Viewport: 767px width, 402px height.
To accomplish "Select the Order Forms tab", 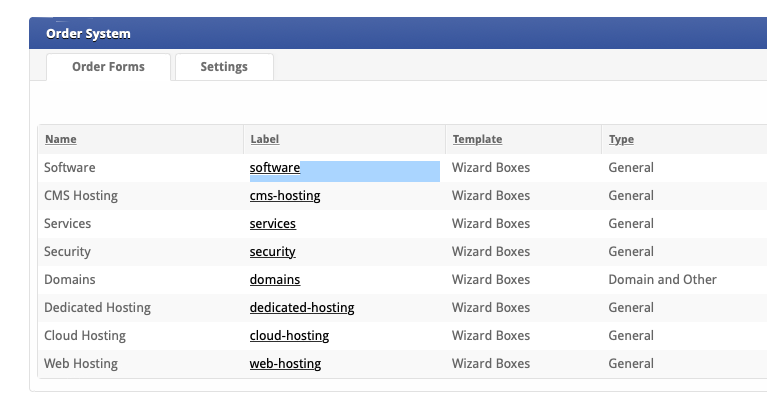I will point(108,67).
